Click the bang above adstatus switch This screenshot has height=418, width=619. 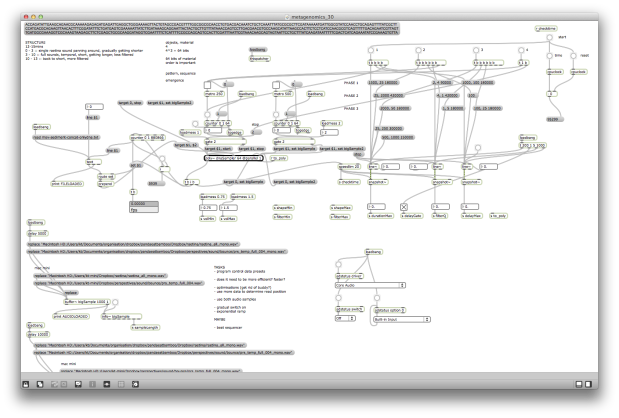pos(338,298)
